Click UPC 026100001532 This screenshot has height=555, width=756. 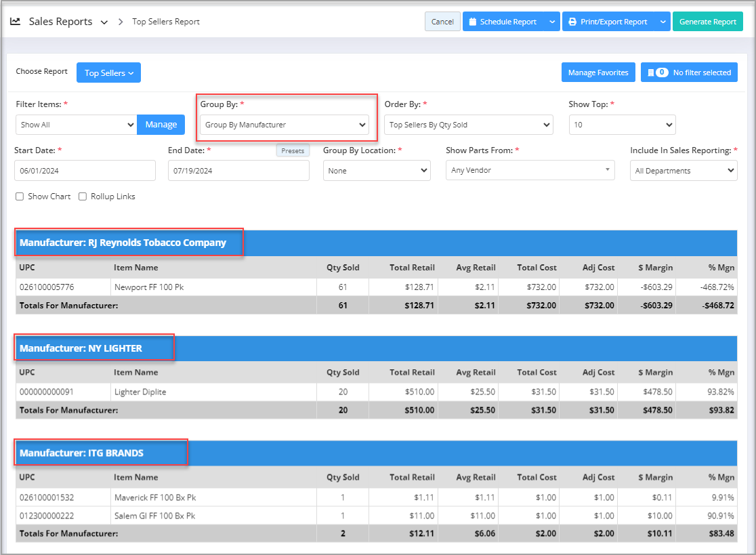(47, 497)
